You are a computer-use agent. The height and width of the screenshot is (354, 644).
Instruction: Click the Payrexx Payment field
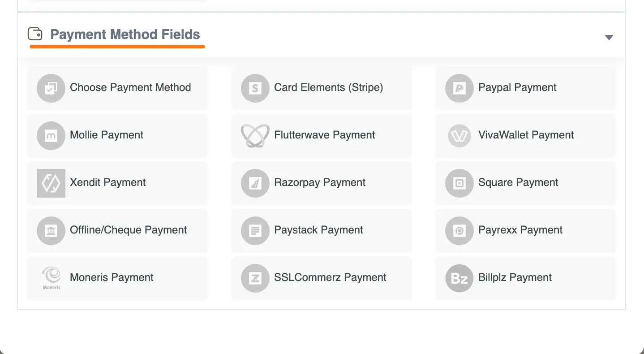click(525, 230)
